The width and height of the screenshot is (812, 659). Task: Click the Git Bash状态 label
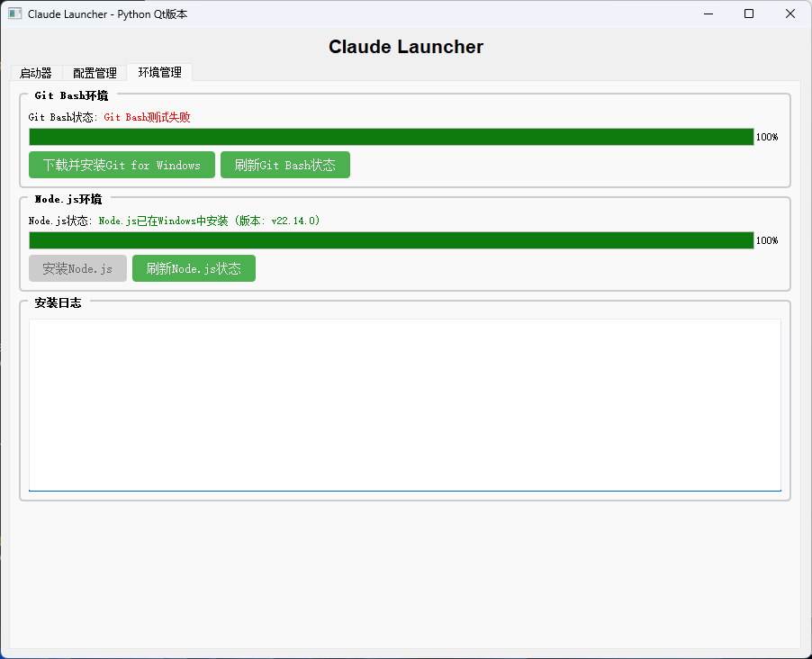tap(62, 117)
